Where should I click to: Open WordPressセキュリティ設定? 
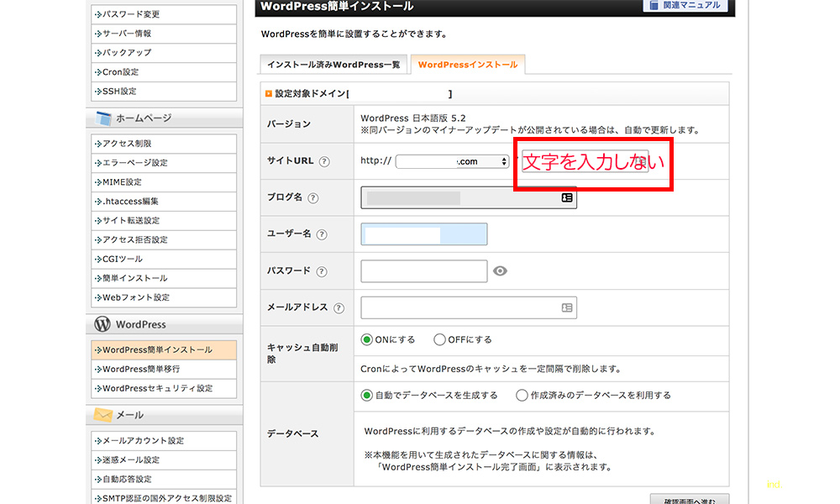point(164,388)
